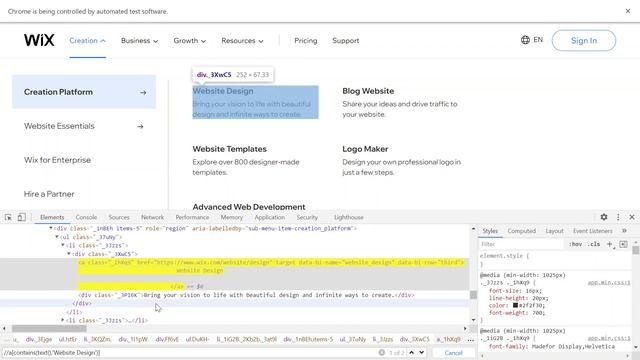Expand the Business dropdown menu
The height and width of the screenshot is (360, 640).
coord(139,40)
